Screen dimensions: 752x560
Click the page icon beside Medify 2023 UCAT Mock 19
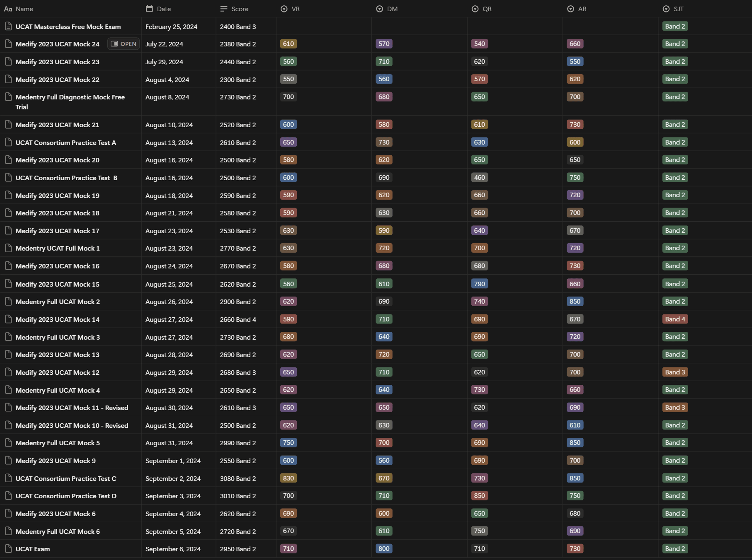pos(8,196)
